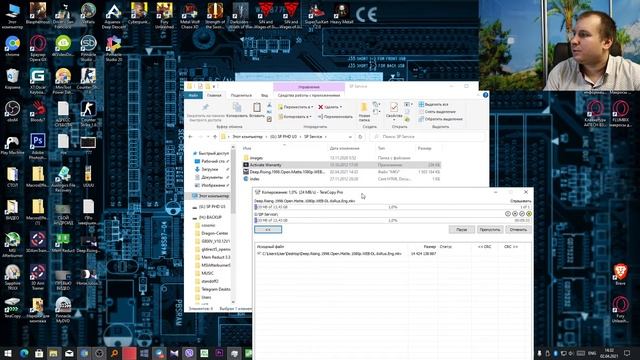Image resolution: width=640 pixels, height=360 pixels.
Task: Switch to the Вид ribbon tab
Action: 264,95
